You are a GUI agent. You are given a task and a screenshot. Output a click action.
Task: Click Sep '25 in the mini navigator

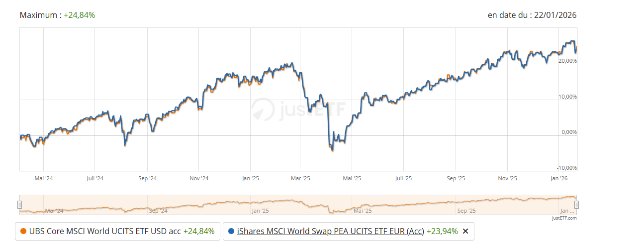tap(466, 211)
